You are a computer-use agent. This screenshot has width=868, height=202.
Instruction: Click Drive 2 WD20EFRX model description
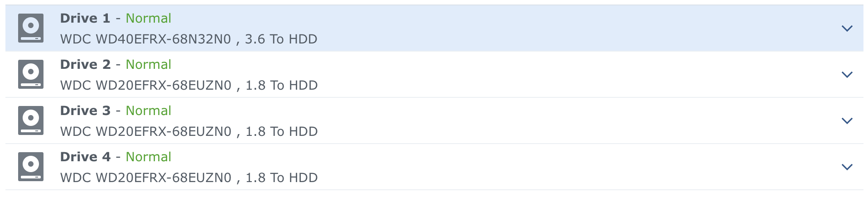[x=189, y=86]
